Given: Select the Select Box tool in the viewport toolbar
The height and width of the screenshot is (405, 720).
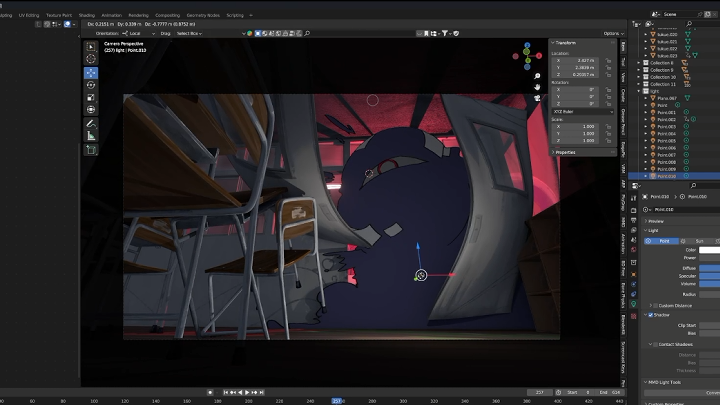Looking at the screenshot, I should pyautogui.click(x=91, y=46).
